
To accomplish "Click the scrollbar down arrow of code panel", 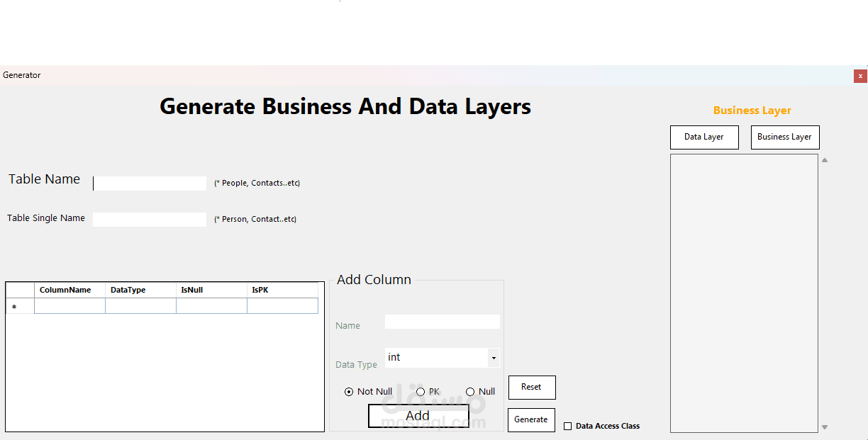I will coord(825,427).
